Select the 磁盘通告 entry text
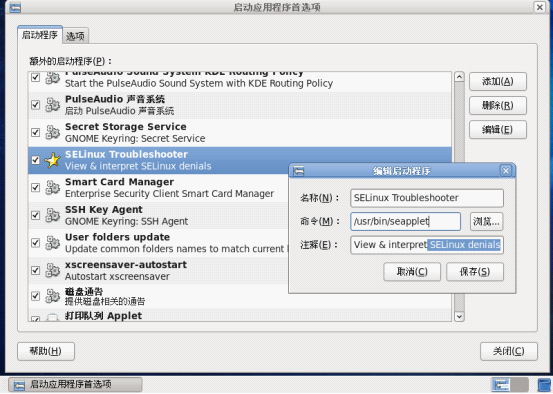The width and height of the screenshot is (553, 394). (x=105, y=296)
